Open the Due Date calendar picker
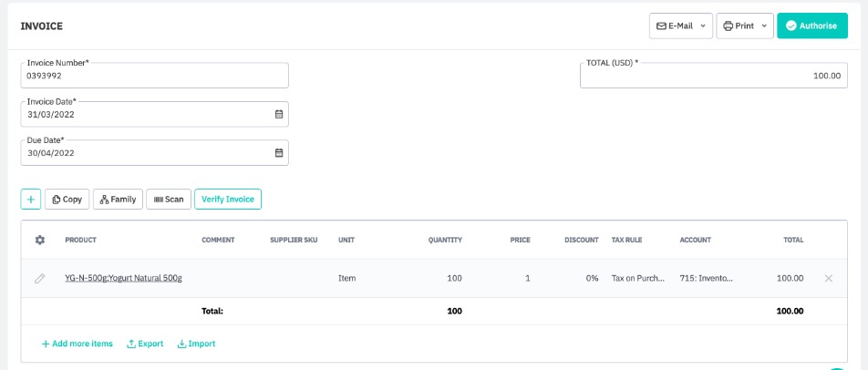 click(279, 152)
